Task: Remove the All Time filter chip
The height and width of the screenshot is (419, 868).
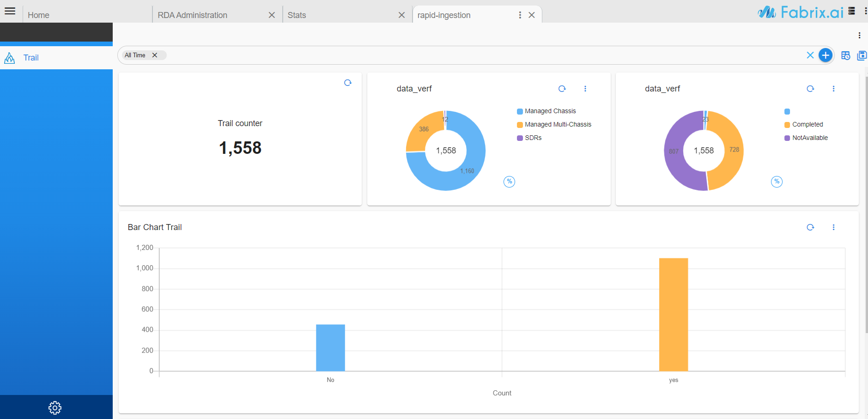Action: [x=155, y=55]
